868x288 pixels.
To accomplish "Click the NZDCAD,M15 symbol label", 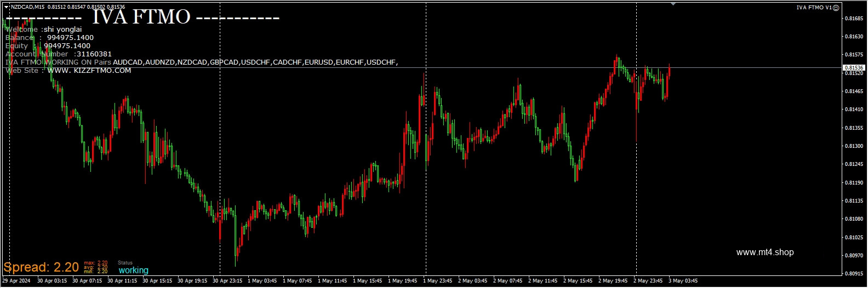I will (27, 7).
